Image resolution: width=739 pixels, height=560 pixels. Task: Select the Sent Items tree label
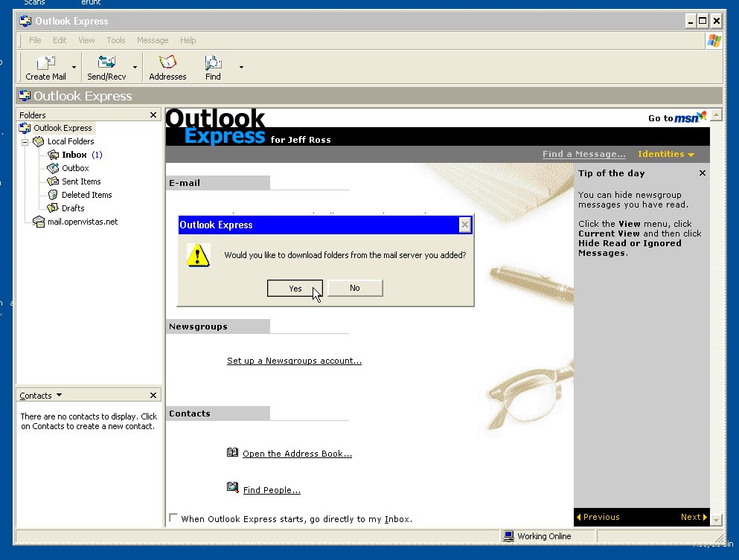coord(81,181)
